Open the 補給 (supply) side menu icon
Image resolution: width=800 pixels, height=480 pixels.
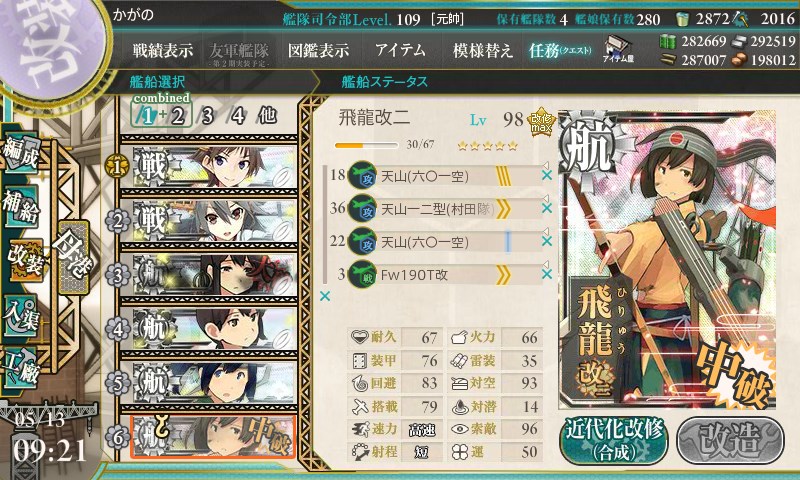pyautogui.click(x=21, y=206)
